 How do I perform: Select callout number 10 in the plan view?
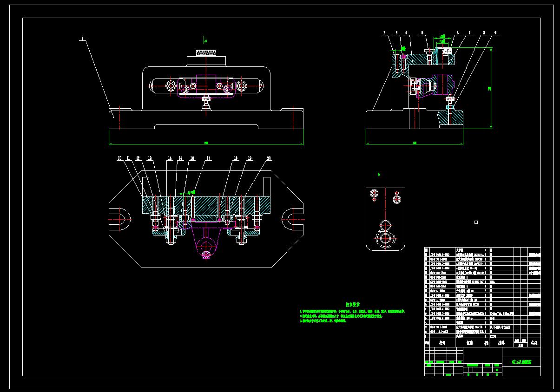[x=119, y=158]
